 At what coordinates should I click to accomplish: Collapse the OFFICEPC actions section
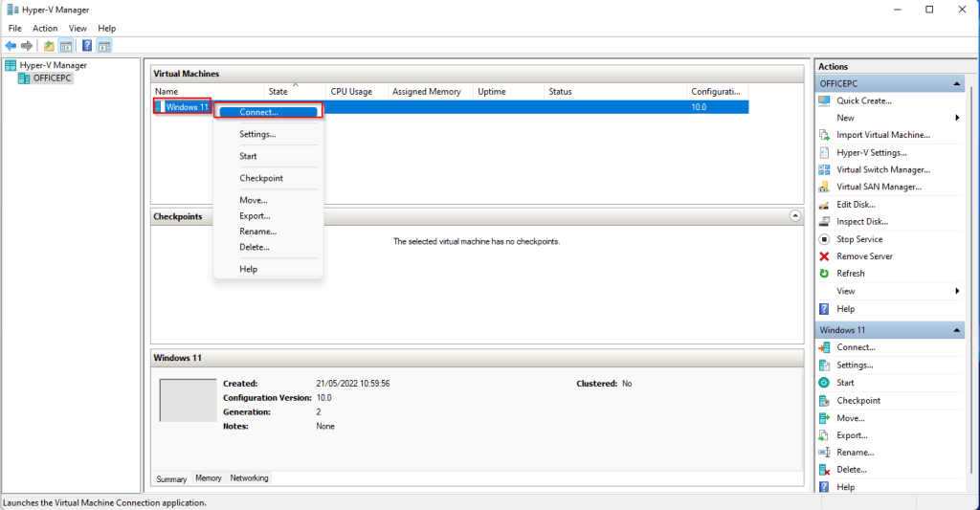(956, 84)
